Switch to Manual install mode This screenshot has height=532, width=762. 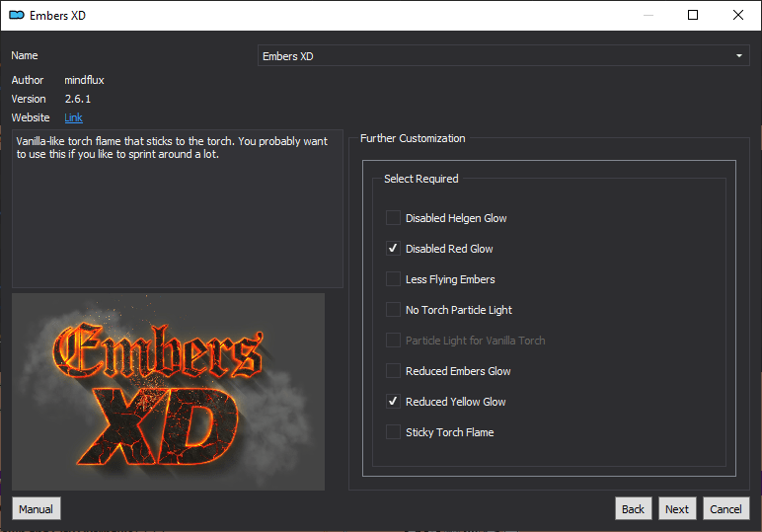pyautogui.click(x=36, y=508)
